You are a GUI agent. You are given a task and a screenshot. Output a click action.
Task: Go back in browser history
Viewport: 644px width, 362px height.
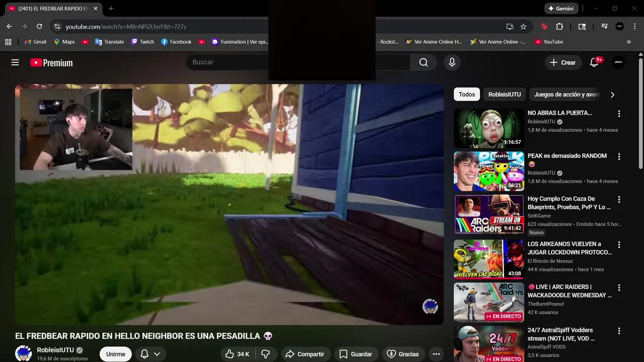(x=9, y=26)
